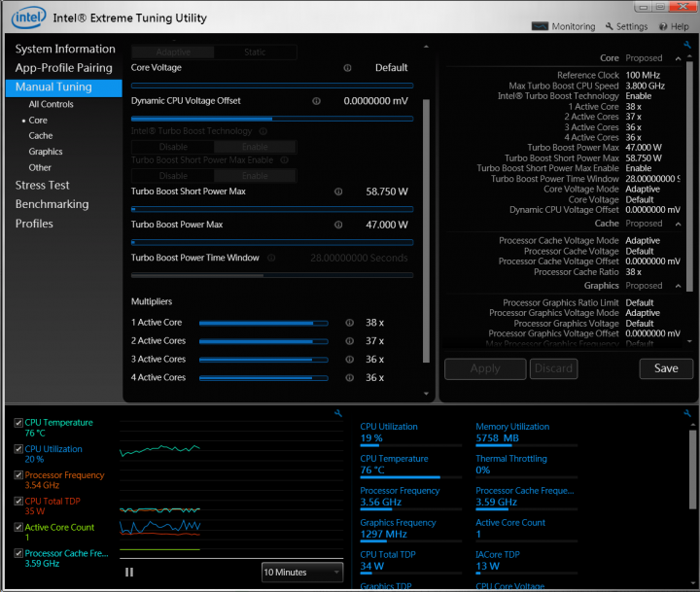Uncheck CPU Temperature graph checkbox
This screenshot has height=592, width=700.
pos(18,422)
